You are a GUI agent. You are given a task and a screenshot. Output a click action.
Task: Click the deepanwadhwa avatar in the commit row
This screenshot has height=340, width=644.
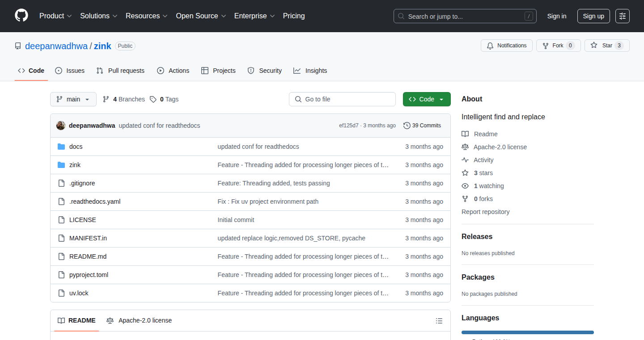(61, 126)
